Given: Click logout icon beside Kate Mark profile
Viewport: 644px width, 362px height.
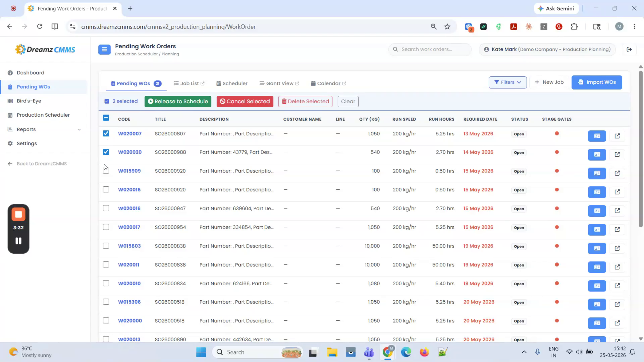Looking at the screenshot, I should tap(629, 49).
